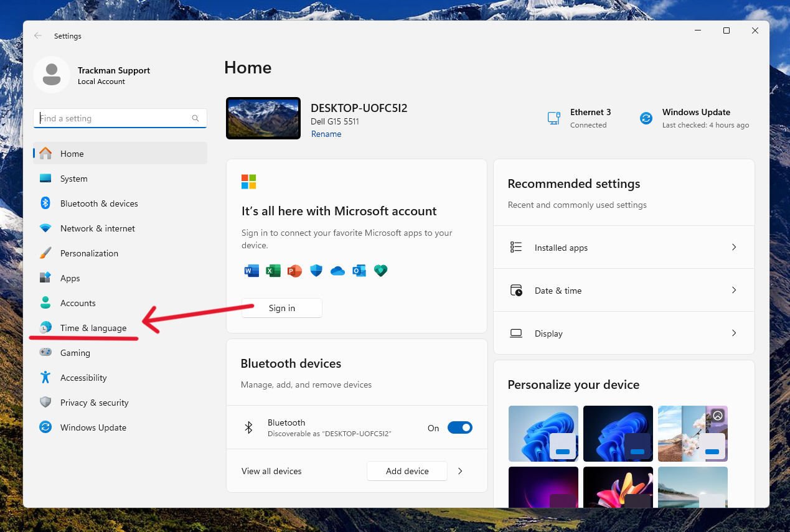Click the 'Recent and commonly used settings' text

577,205
